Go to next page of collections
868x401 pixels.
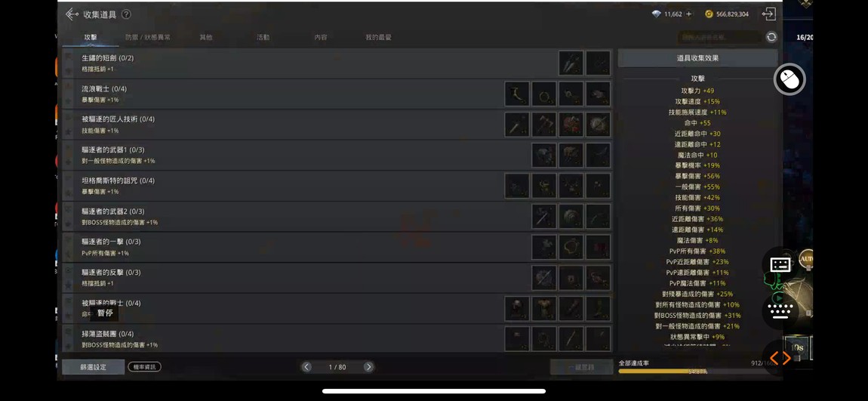tap(368, 367)
